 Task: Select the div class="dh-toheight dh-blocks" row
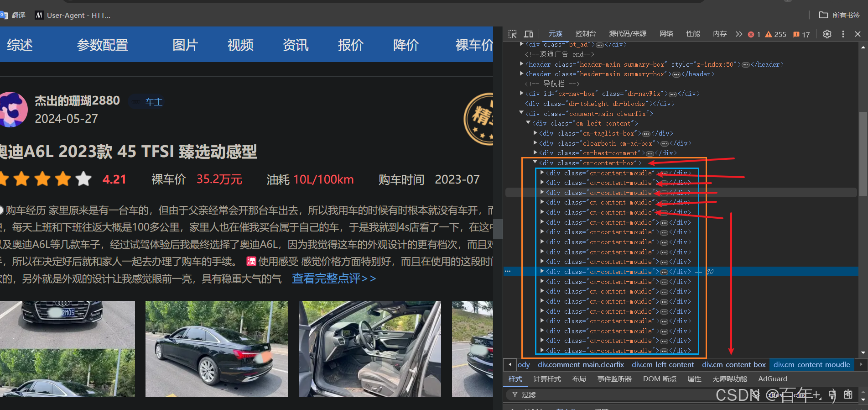coord(599,104)
